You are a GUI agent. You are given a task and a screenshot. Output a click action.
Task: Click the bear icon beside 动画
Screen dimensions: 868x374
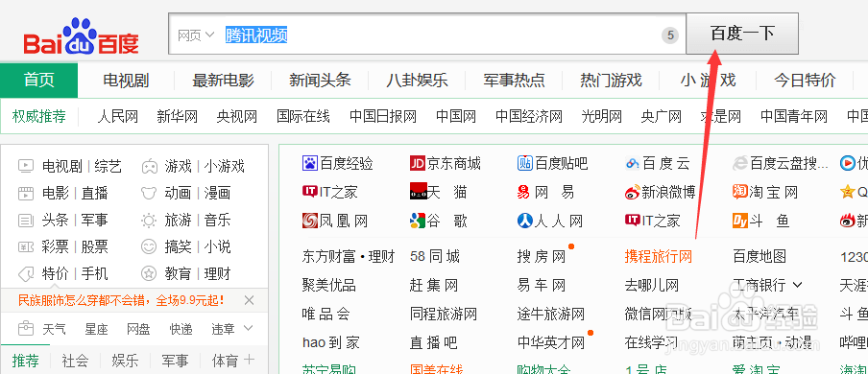(149, 193)
